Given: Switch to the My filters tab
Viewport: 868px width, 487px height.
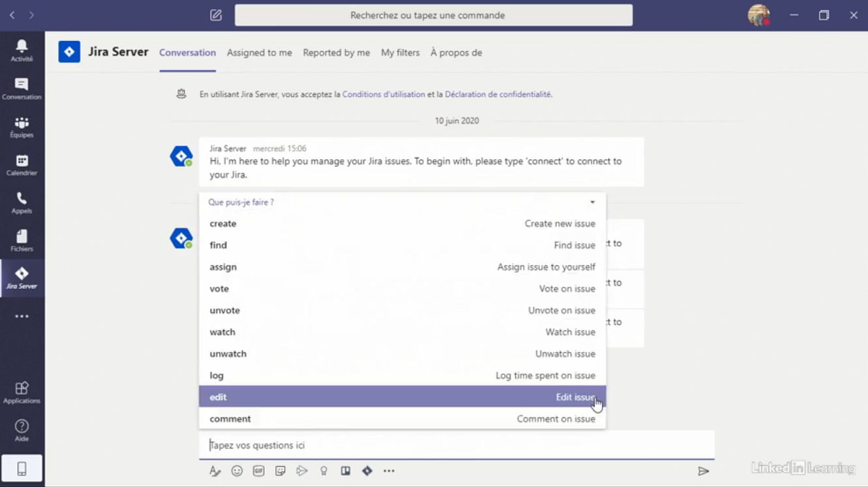Looking at the screenshot, I should click(x=400, y=53).
